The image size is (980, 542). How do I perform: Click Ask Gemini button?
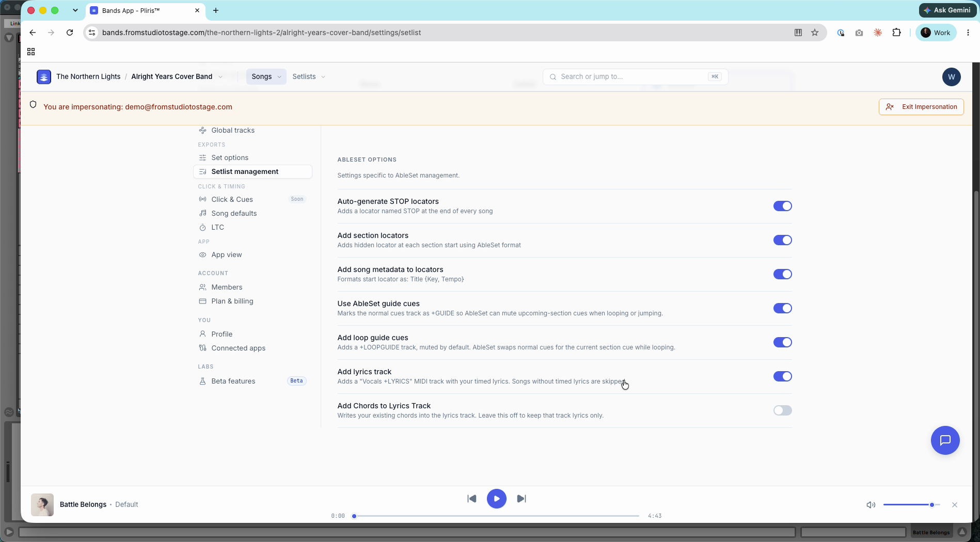947,10
